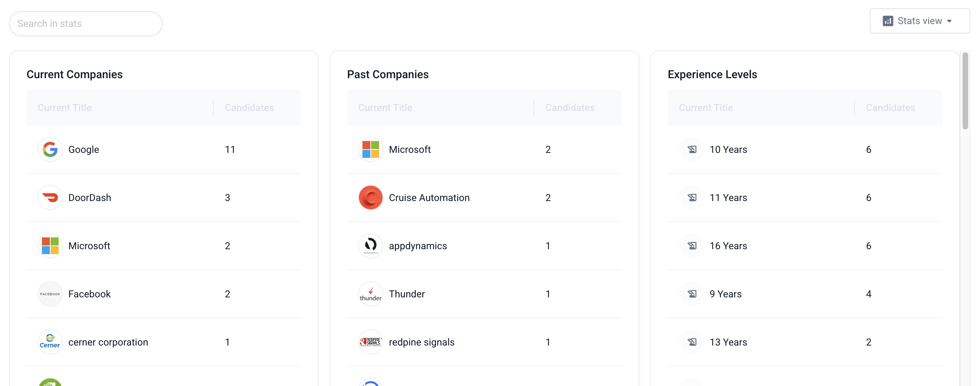The height and width of the screenshot is (386, 980).
Task: Click Candidates header in Experience Levels
Action: pos(890,108)
